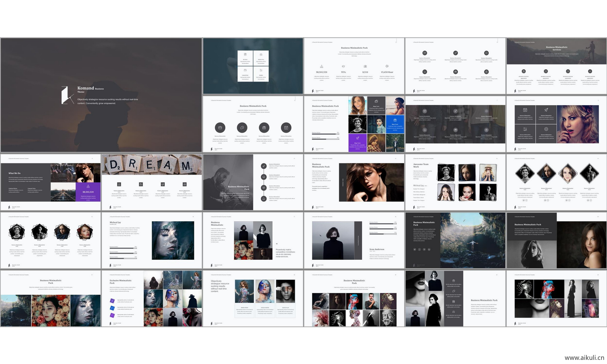This screenshot has height=364, width=607.
Task: Click the Twitter icon on the cave slide
Action: [415, 249]
